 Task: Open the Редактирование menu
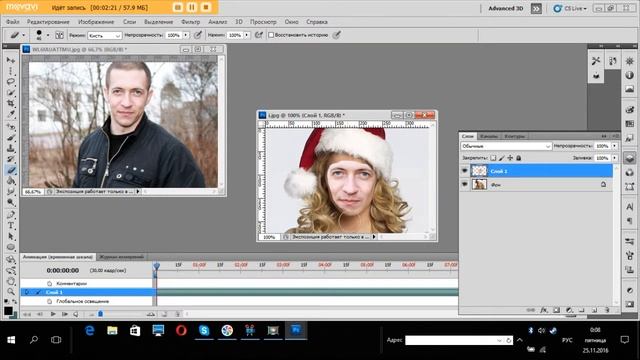pos(48,22)
